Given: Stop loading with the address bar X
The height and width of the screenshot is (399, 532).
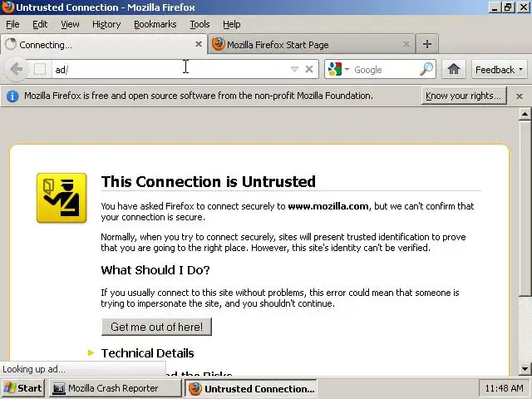Looking at the screenshot, I should coord(309,69).
